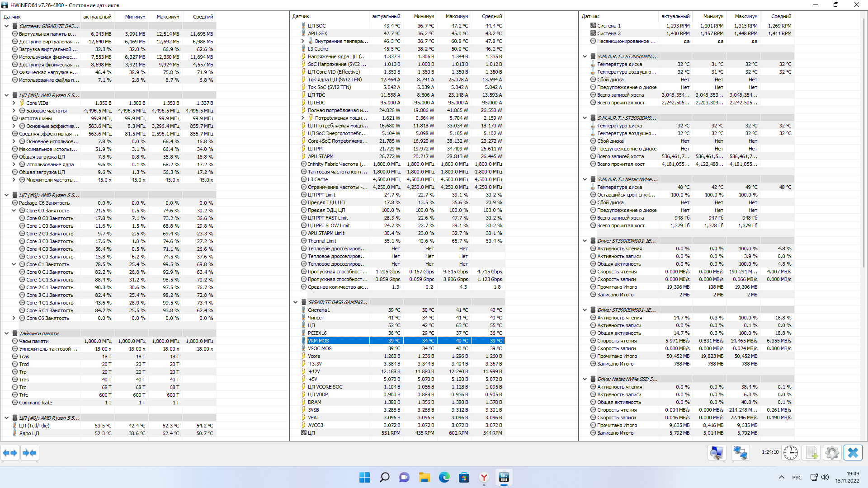The width and height of the screenshot is (868, 488).
Task: Start logging with the sheet-plus icon
Action: point(811,453)
